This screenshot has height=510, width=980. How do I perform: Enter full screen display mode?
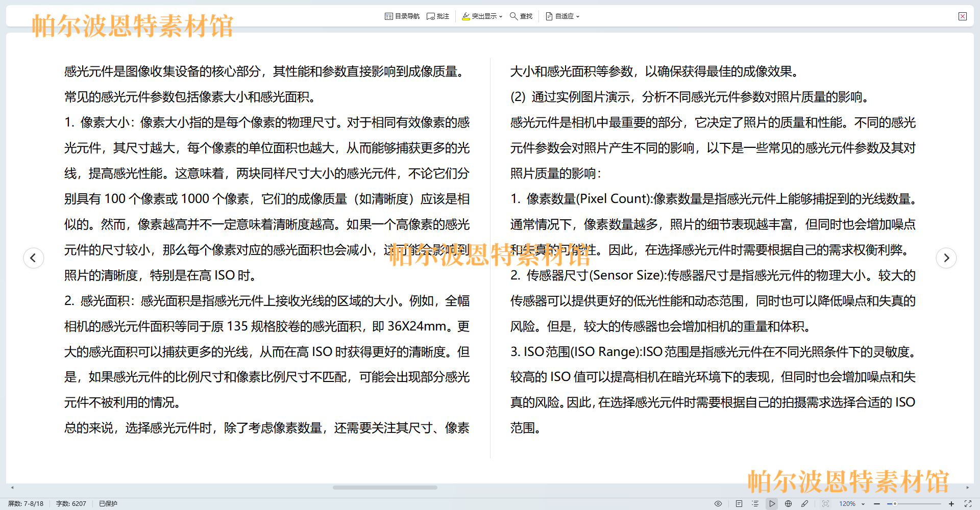coord(968,503)
